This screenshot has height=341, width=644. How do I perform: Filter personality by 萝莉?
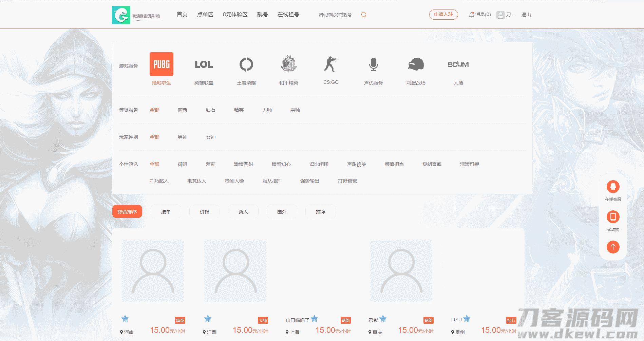point(211,164)
